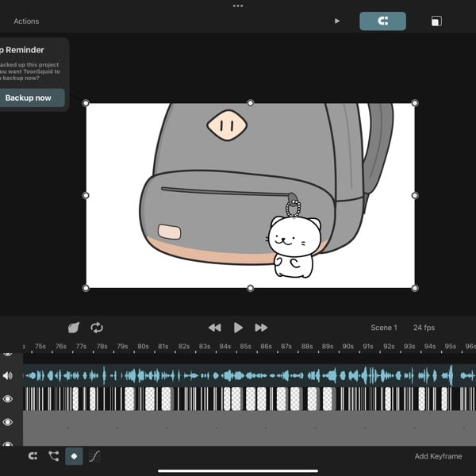Mute the audio track speaker icon
Screen dimensions: 476x476
click(x=8, y=375)
